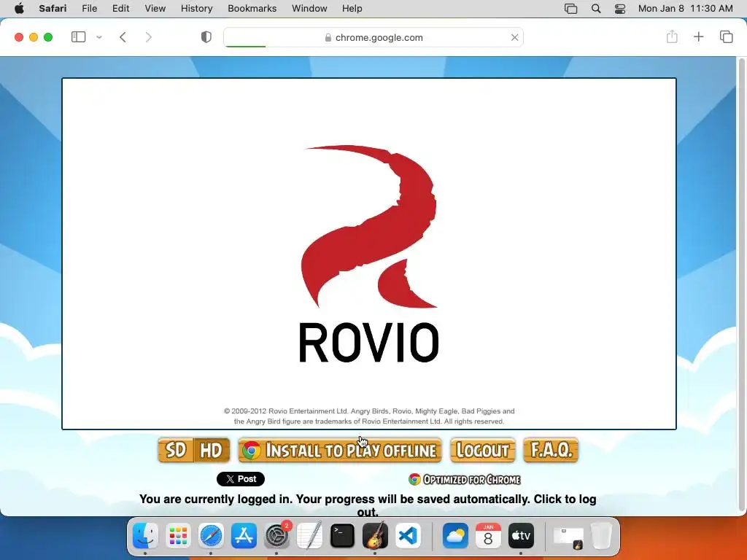Click the Rovio copyright notice text
747x560 pixels.
click(x=369, y=416)
